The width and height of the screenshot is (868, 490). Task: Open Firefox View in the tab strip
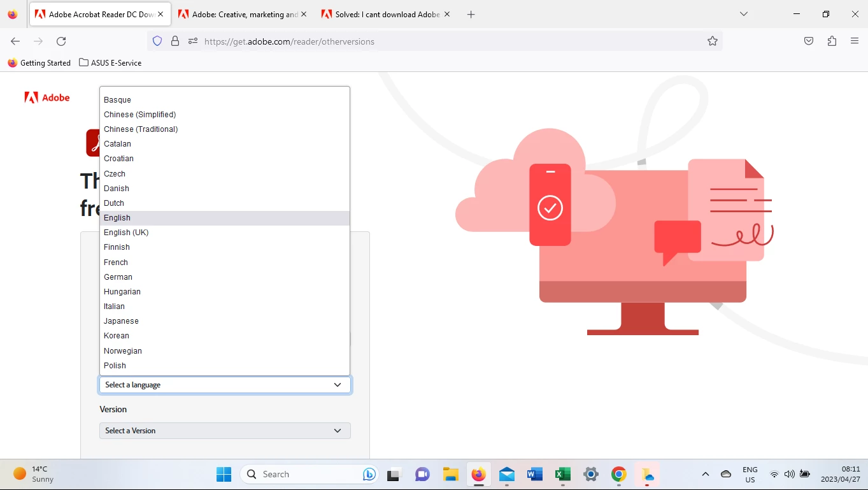click(x=13, y=14)
